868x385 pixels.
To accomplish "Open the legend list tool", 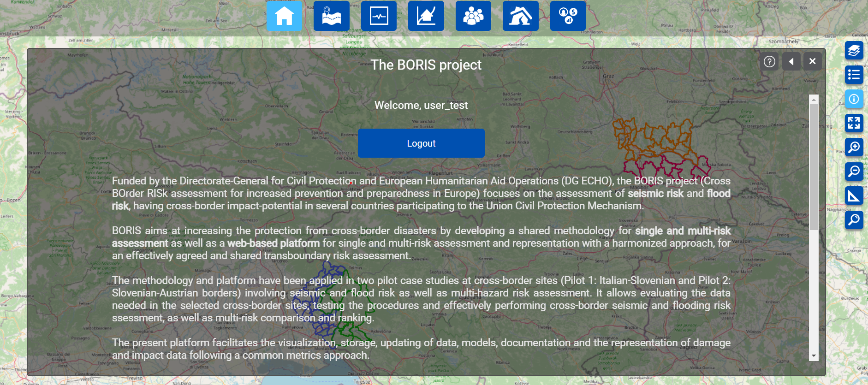I will (854, 75).
